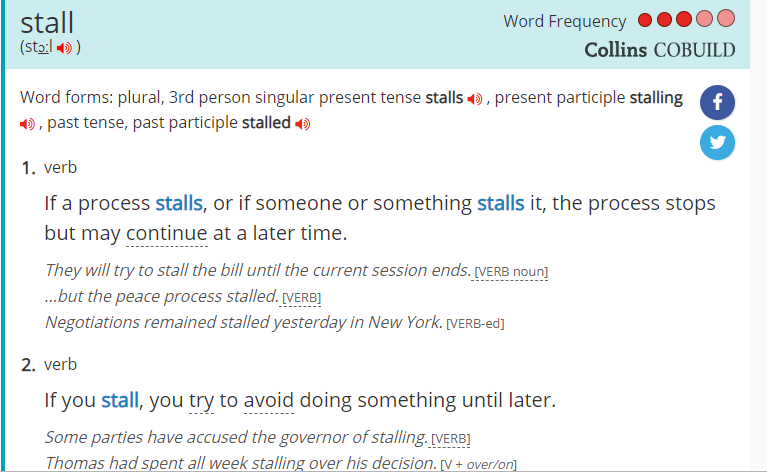The width and height of the screenshot is (767, 473).
Task: Click the first bold 'stalls' in definition one
Action: point(179,203)
